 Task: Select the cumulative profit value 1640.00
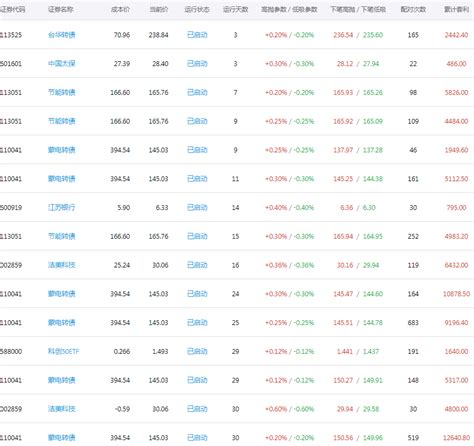(x=456, y=351)
